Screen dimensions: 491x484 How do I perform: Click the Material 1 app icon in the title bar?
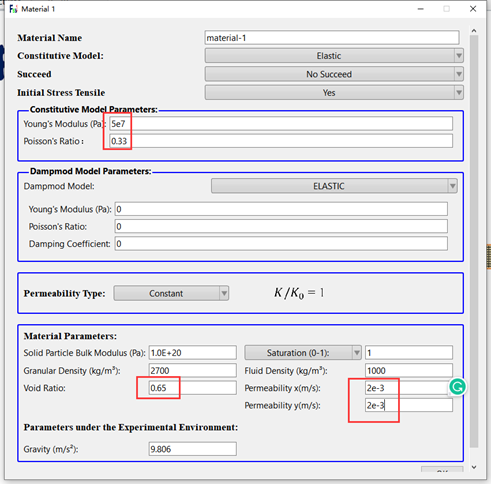[13, 9]
